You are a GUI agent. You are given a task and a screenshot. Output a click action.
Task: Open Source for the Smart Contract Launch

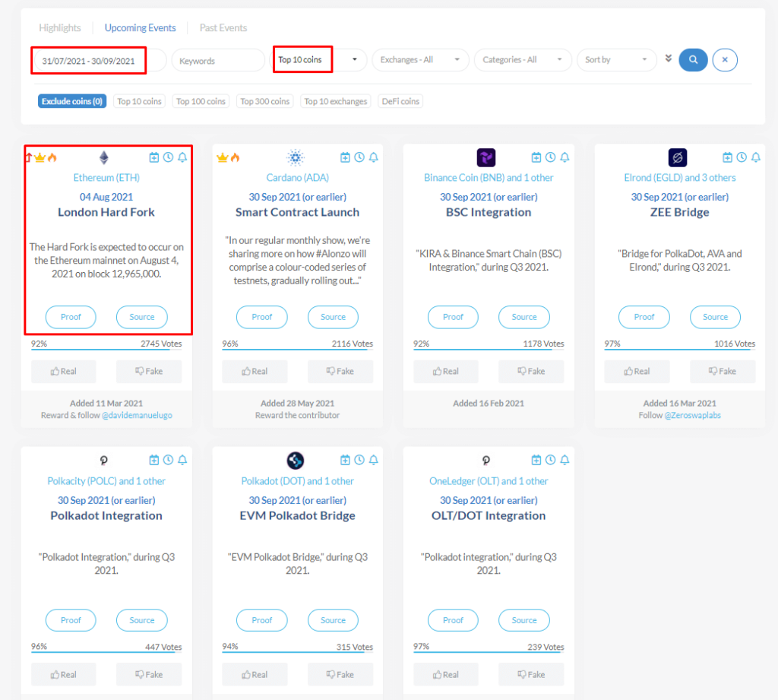pos(333,317)
